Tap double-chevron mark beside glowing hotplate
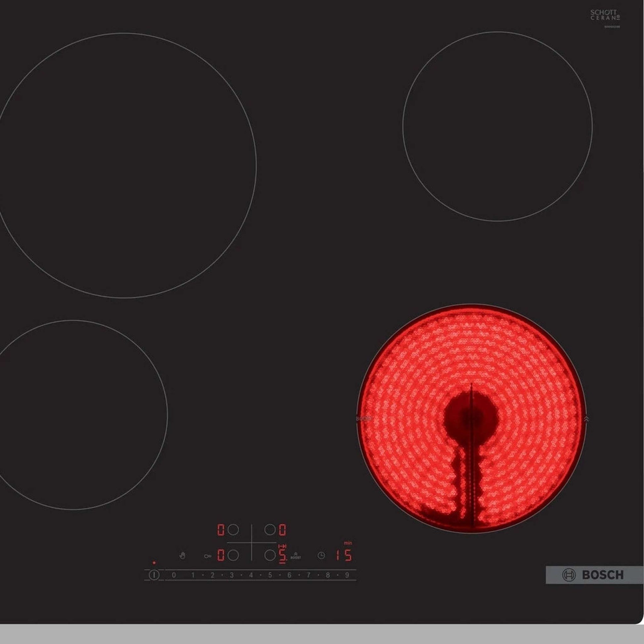Viewport: 644px width, 644px height. point(587,419)
